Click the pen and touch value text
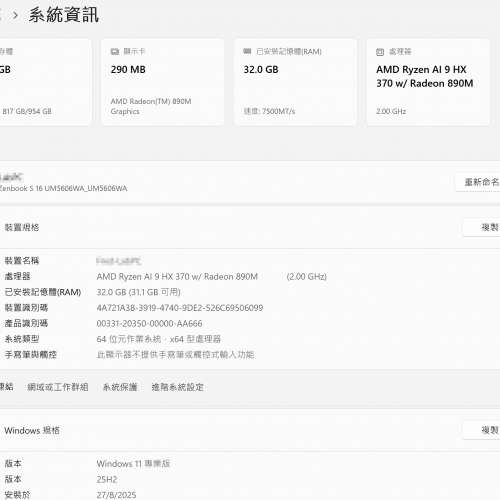This screenshot has height=500, width=500. click(x=176, y=355)
